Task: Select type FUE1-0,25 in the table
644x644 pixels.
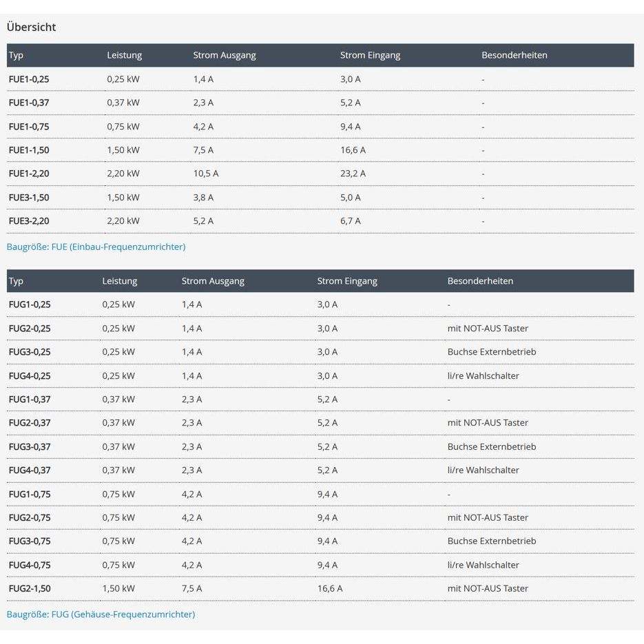Action: (x=29, y=79)
